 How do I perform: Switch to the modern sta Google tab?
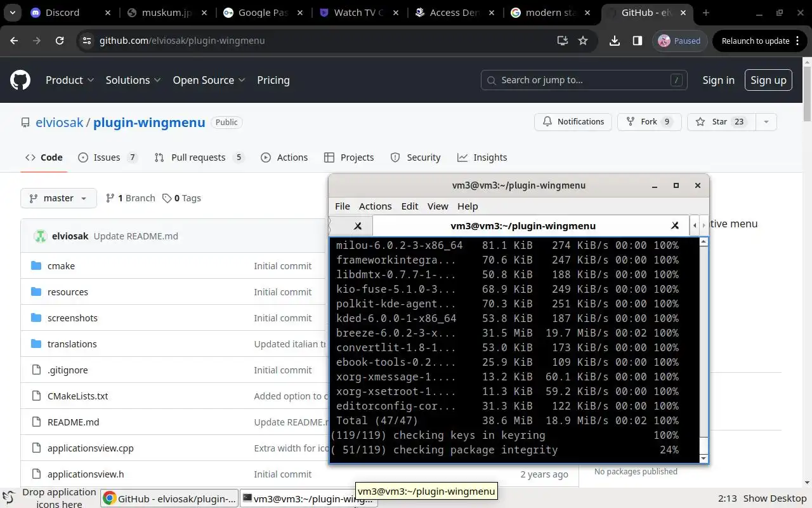tap(551, 13)
